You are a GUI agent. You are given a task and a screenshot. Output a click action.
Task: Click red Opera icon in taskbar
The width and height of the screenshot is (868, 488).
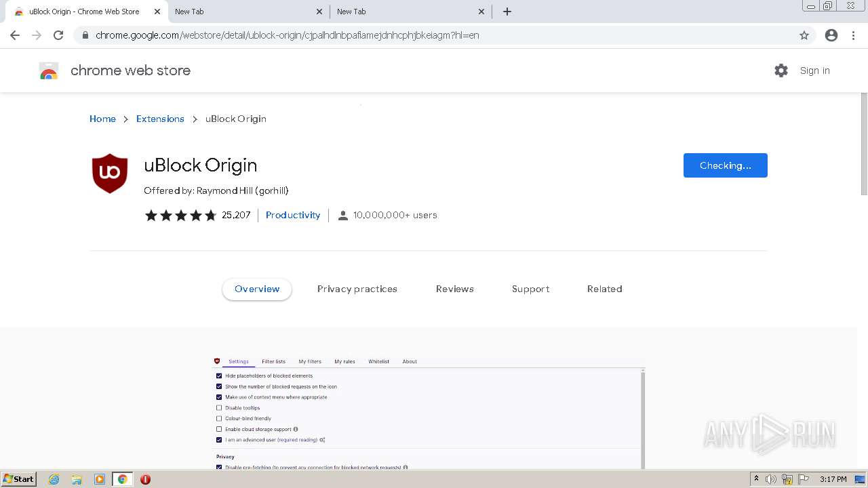pos(145,479)
